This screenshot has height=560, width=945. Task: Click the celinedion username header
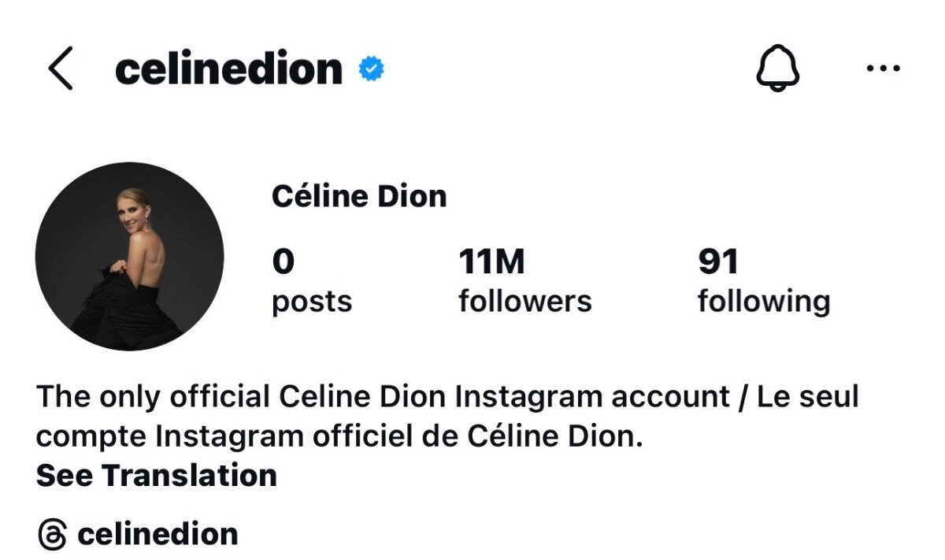tap(228, 69)
